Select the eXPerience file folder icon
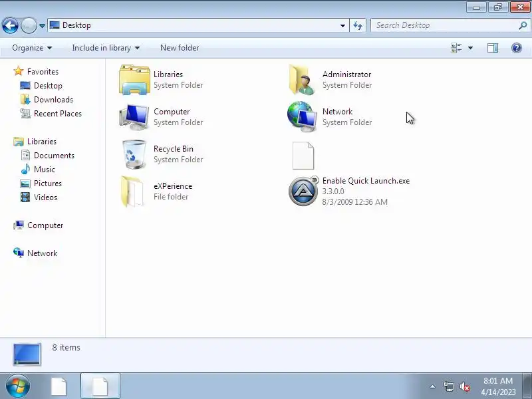The image size is (532, 399). point(132,192)
